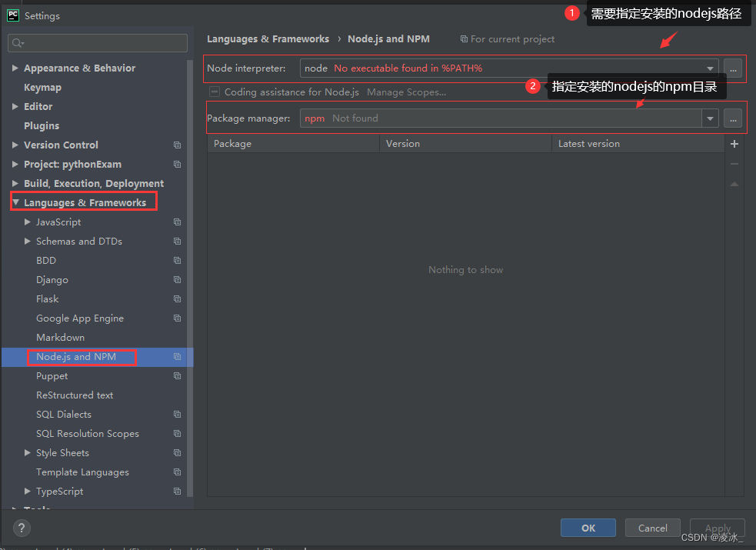Click the Node interpreter combo field
756x550 pixels.
point(509,68)
